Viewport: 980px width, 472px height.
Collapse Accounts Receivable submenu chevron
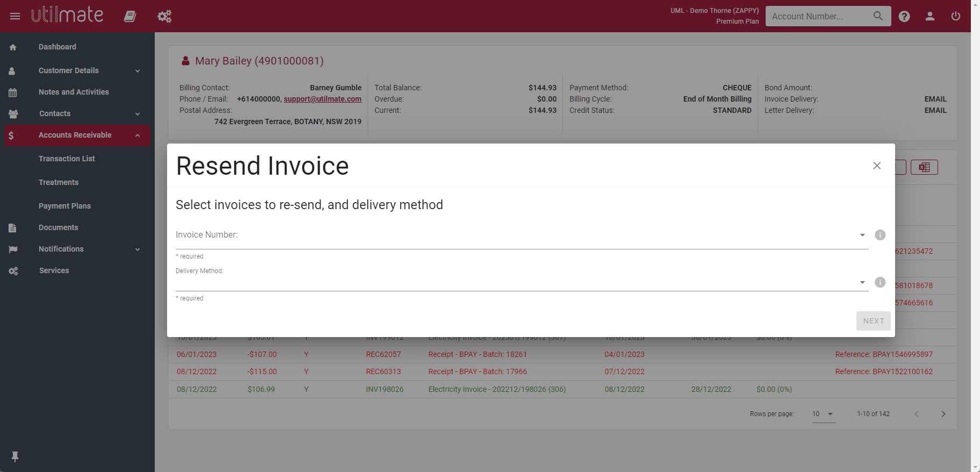click(138, 135)
